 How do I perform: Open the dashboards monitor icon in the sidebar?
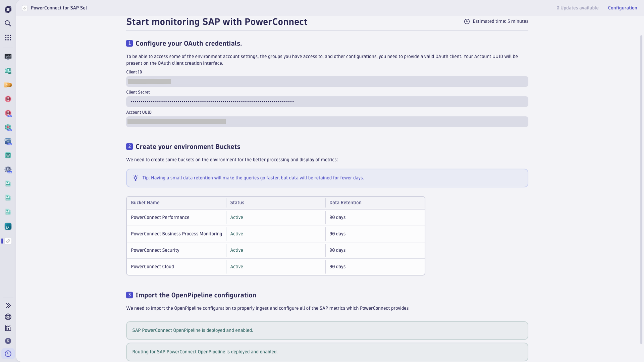tap(8, 57)
